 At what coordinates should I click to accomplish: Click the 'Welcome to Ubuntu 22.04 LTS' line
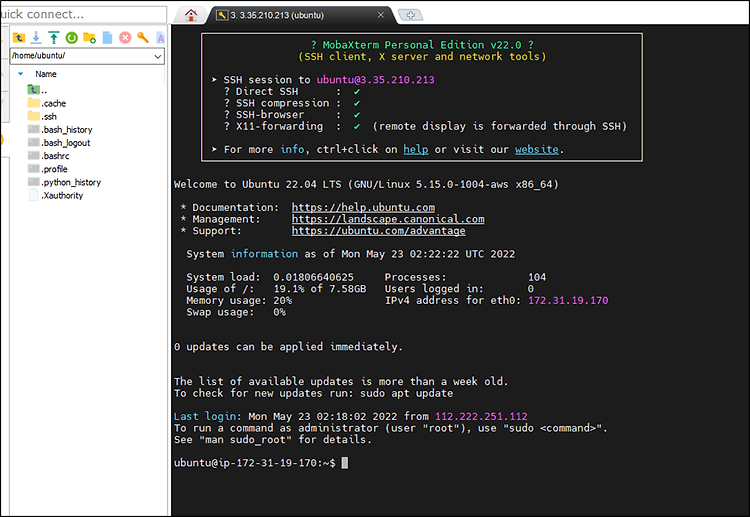366,185
